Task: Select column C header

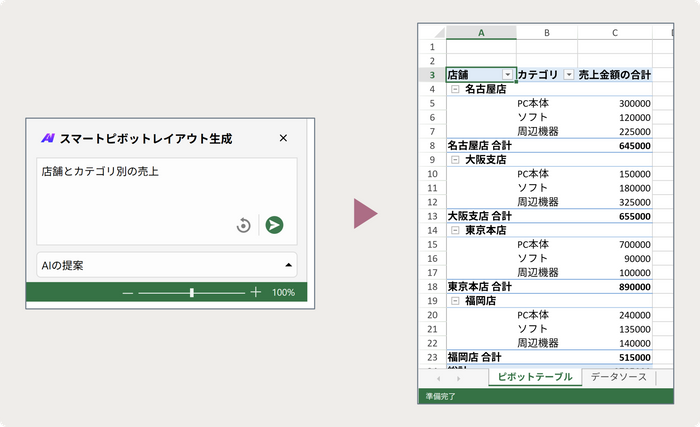Action: coord(614,33)
